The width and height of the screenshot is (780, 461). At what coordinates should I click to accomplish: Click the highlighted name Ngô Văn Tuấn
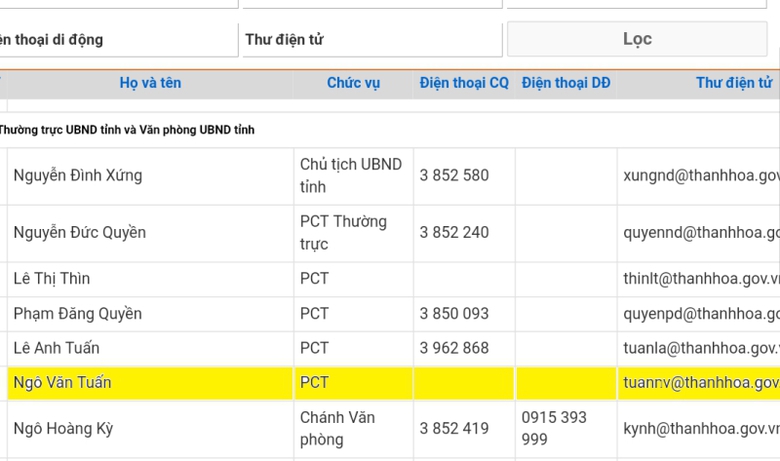(62, 383)
